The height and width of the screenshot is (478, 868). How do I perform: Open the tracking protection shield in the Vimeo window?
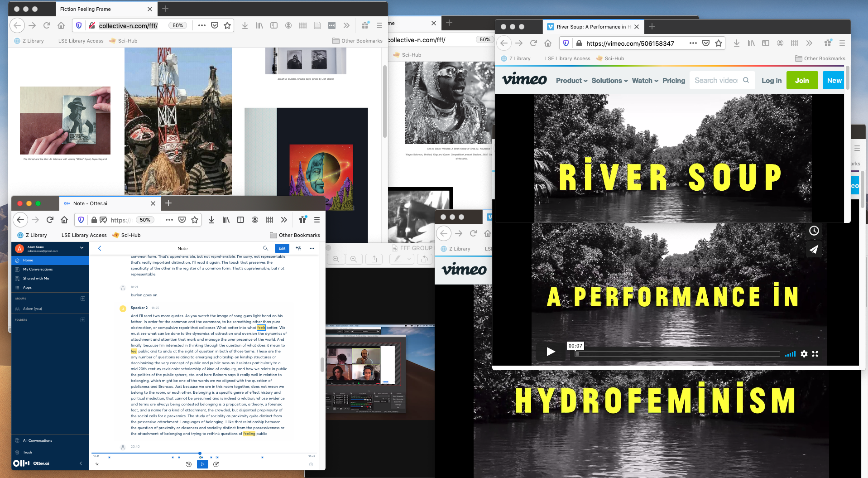click(566, 43)
